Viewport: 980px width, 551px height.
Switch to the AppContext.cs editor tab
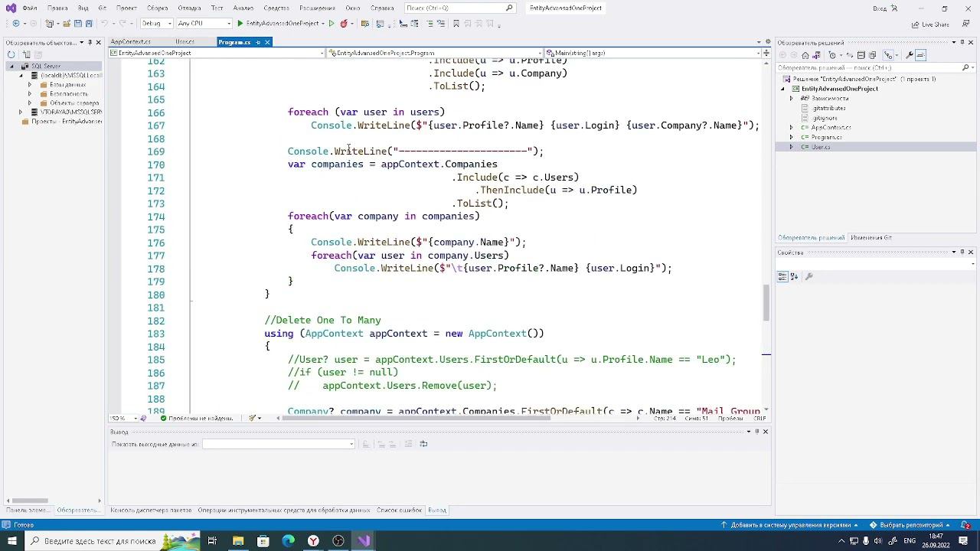click(130, 42)
